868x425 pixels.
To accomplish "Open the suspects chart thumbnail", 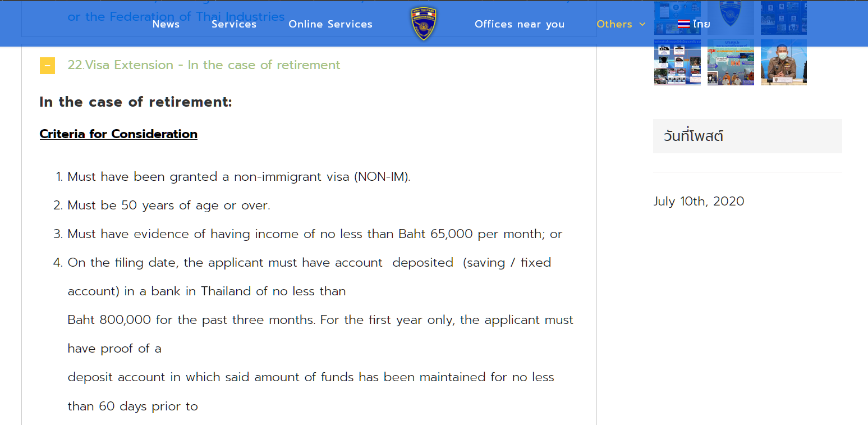I will [677, 63].
